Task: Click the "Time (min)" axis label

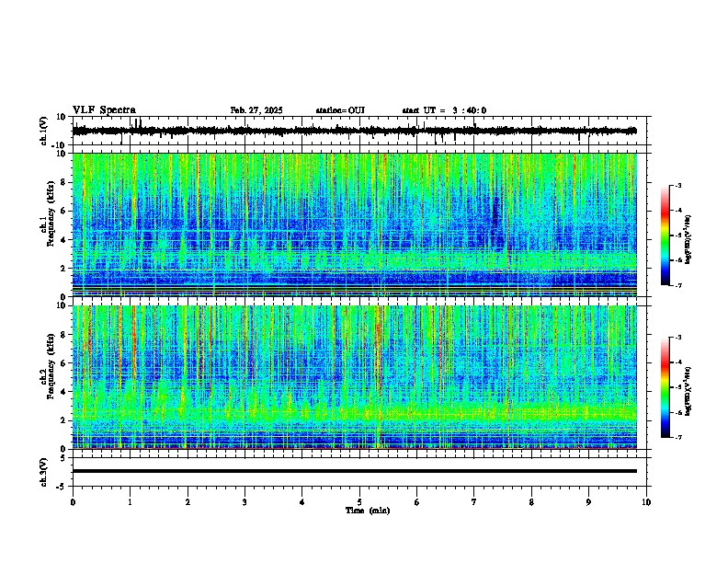Action: [x=368, y=511]
